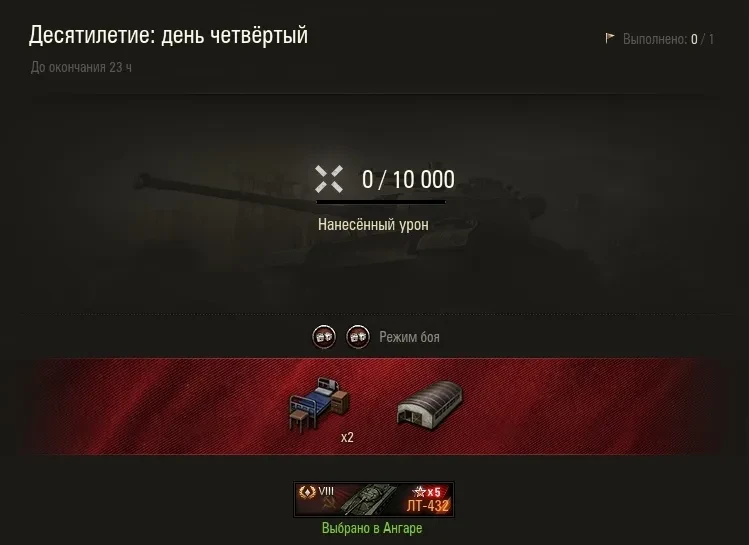749x545 pixels.
Task: Click the crossed shells damage icon
Action: tap(329, 179)
